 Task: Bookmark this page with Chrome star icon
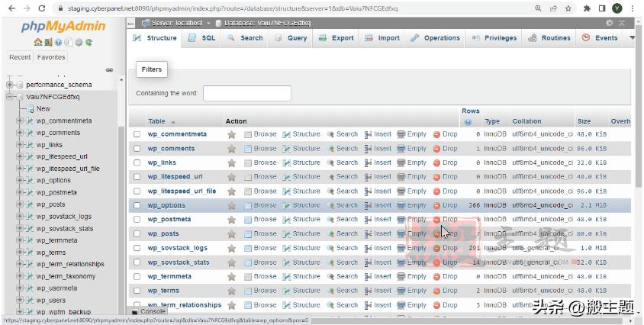click(x=568, y=8)
